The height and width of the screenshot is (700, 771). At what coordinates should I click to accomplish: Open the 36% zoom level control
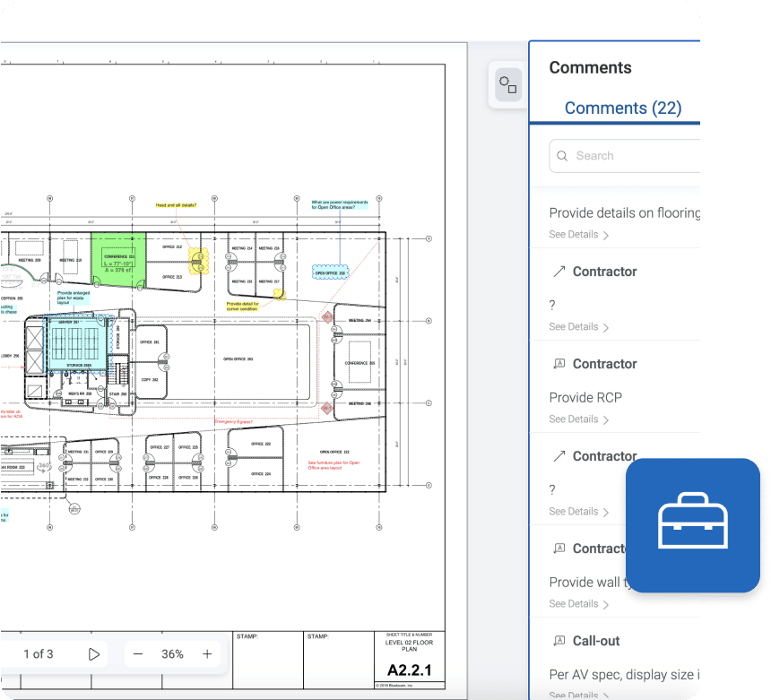(172, 653)
